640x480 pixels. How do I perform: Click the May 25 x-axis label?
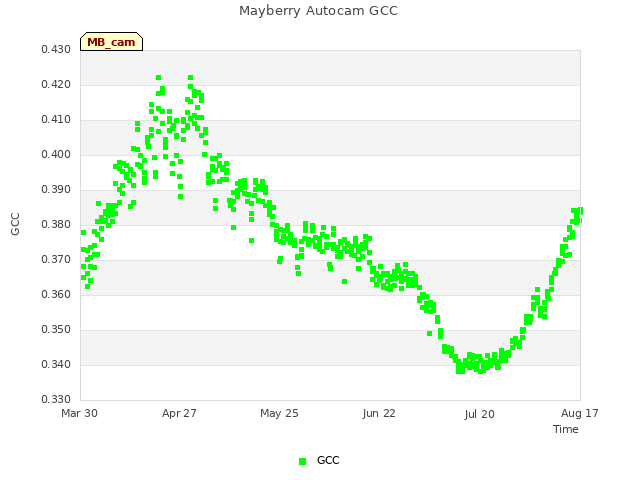[x=279, y=413]
